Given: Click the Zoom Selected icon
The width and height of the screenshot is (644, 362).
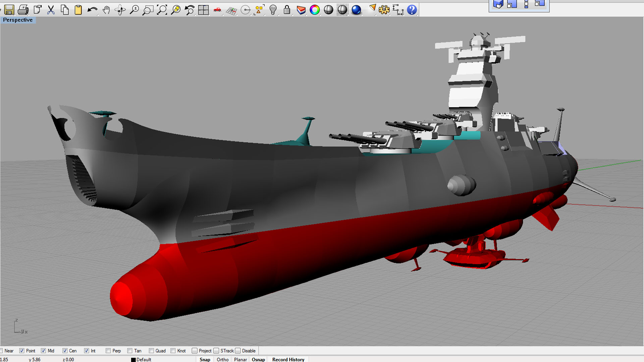Looking at the screenshot, I should point(176,10).
